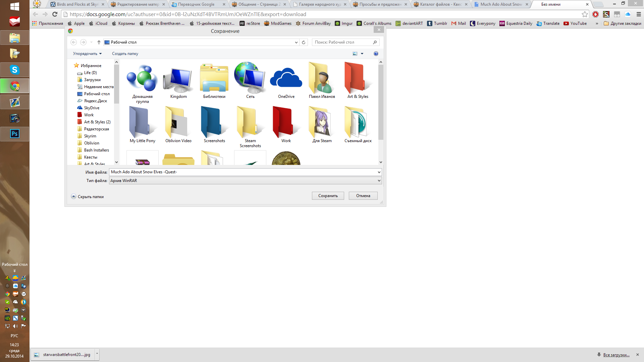The width and height of the screenshot is (644, 362).
Task: Expand the Рабочий стол path dropdown arrow
Action: pos(296,42)
